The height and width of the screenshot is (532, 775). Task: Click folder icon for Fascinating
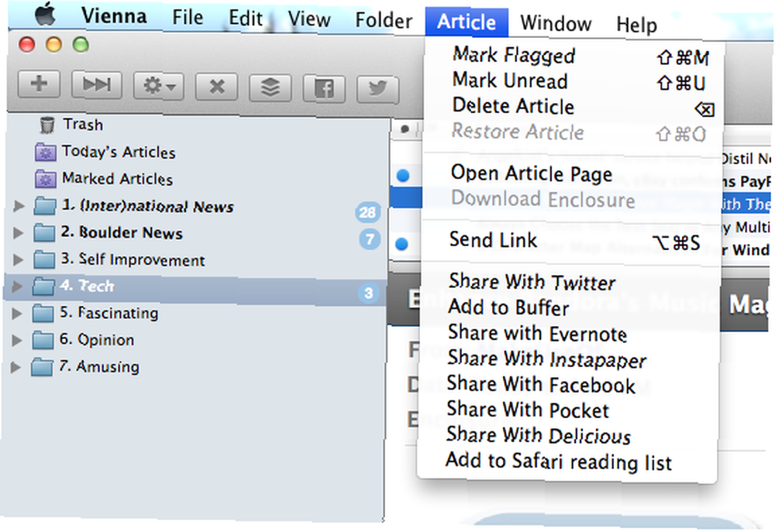(43, 313)
